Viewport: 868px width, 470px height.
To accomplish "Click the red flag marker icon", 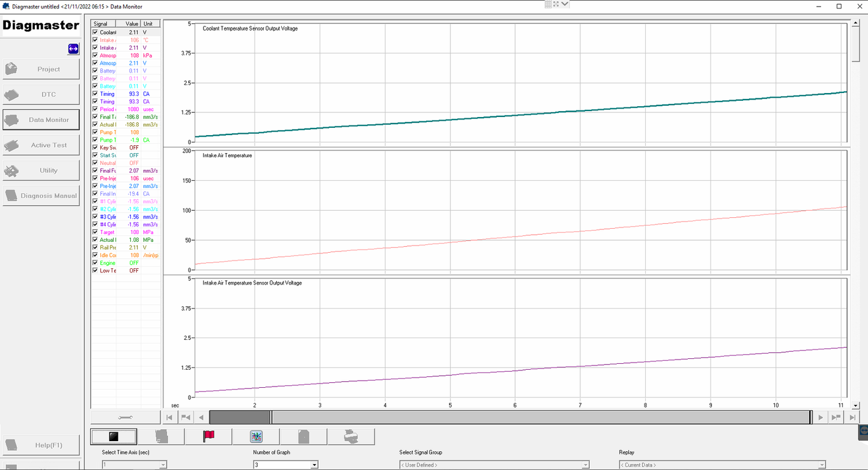I will [208, 436].
